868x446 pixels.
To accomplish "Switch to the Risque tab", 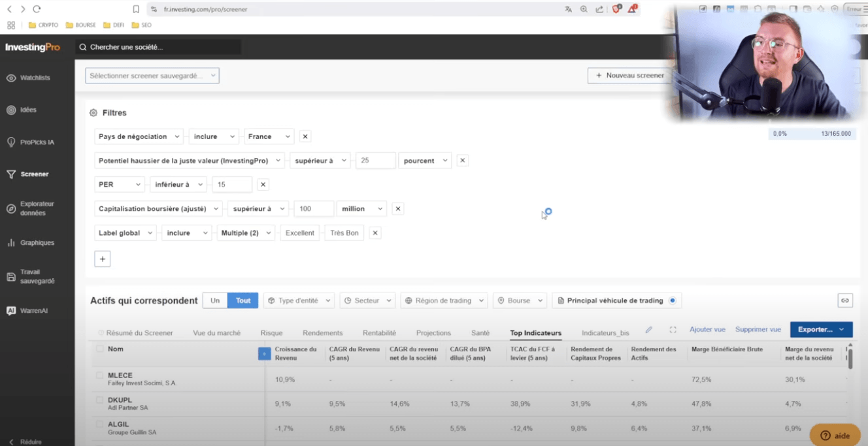I will point(272,333).
